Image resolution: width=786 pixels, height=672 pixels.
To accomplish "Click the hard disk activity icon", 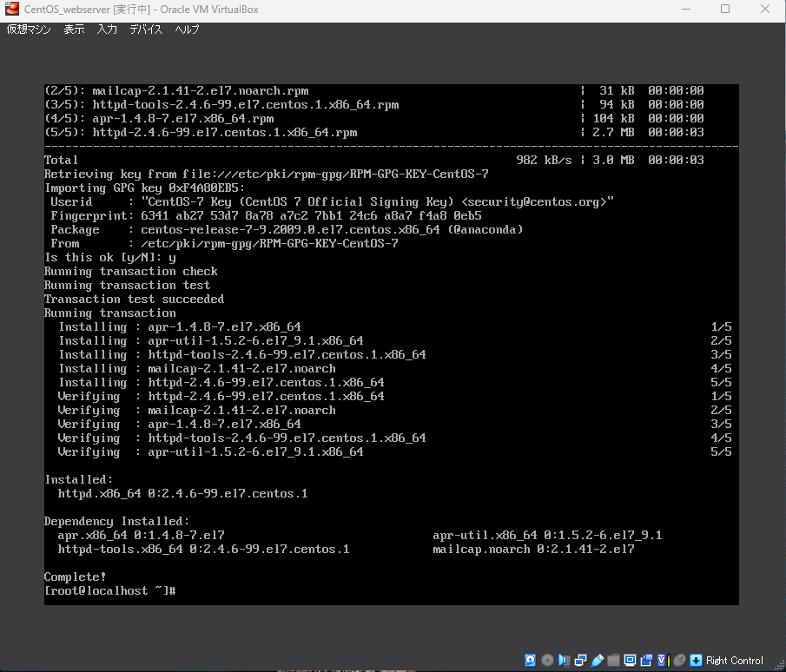I will pos(530,660).
